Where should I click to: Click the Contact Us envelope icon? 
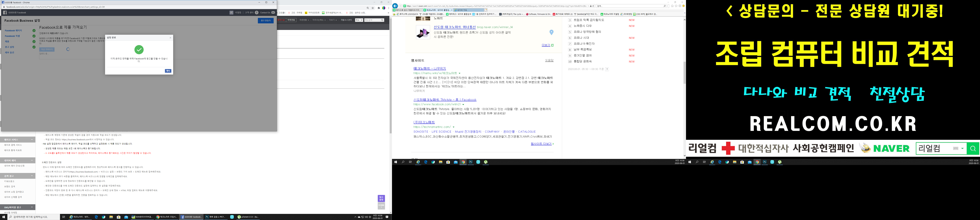(273, 13)
